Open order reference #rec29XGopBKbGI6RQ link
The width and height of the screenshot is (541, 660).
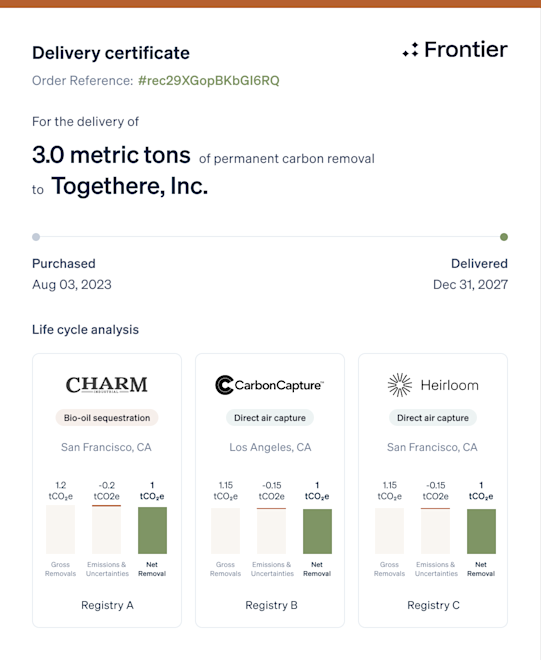209,80
